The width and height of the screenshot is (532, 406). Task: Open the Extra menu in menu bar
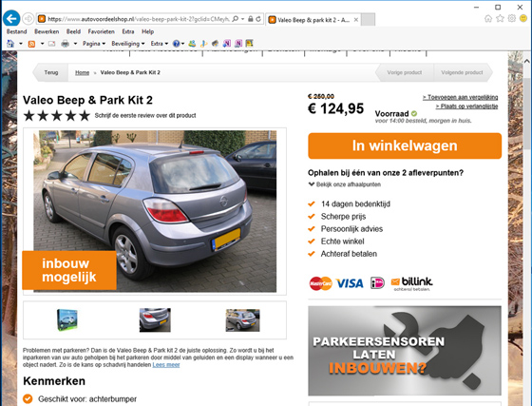click(128, 31)
